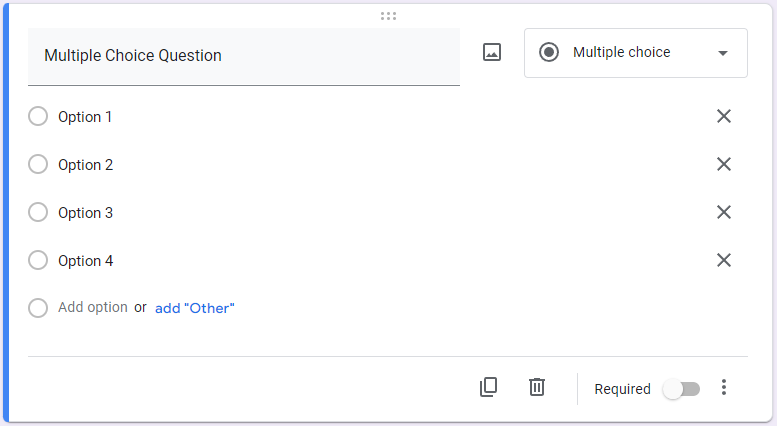Click the add image icon beside the question
Image resolution: width=777 pixels, height=426 pixels.
492,53
